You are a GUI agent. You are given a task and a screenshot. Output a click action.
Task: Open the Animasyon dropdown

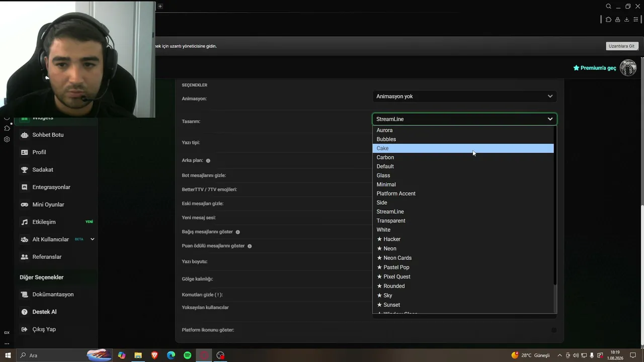464,97
